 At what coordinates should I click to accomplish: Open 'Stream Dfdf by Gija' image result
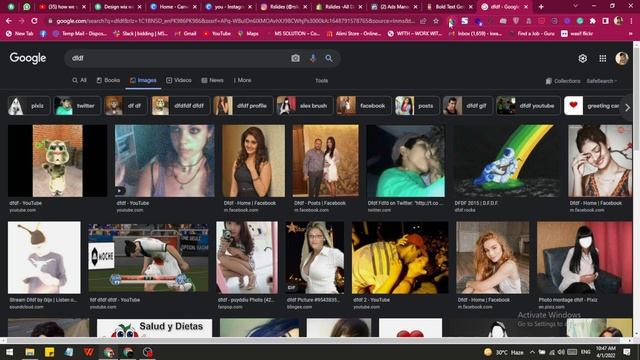point(44,258)
